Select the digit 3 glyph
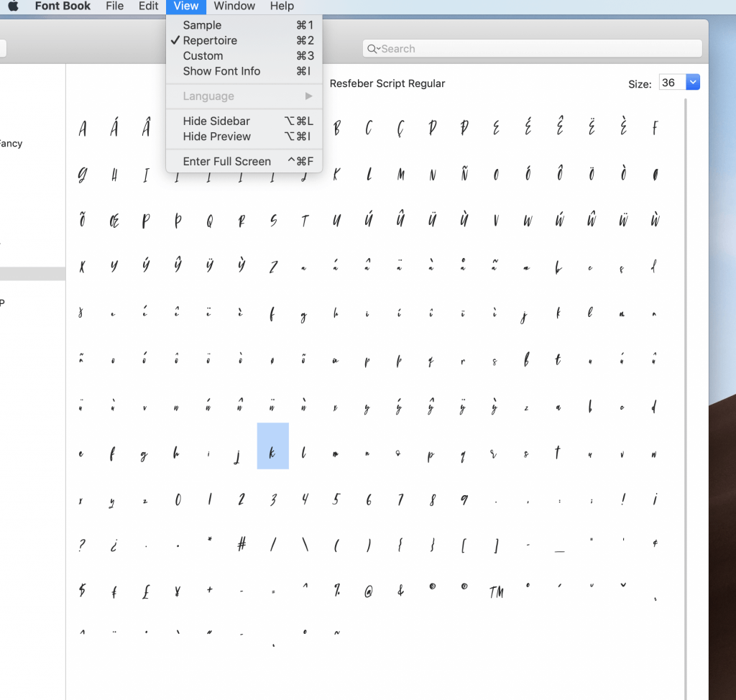Viewport: 736px width, 700px height. coord(273,500)
